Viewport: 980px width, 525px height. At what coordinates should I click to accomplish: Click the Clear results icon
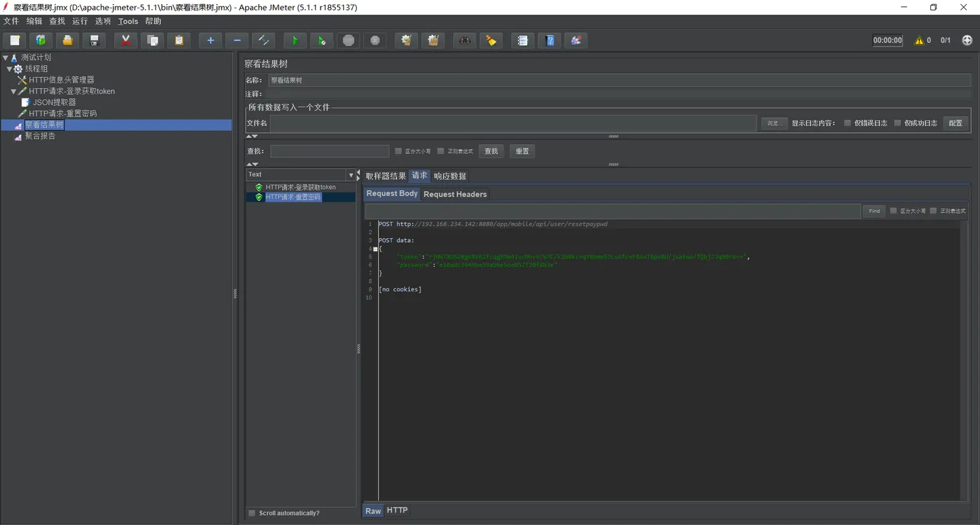click(x=406, y=40)
